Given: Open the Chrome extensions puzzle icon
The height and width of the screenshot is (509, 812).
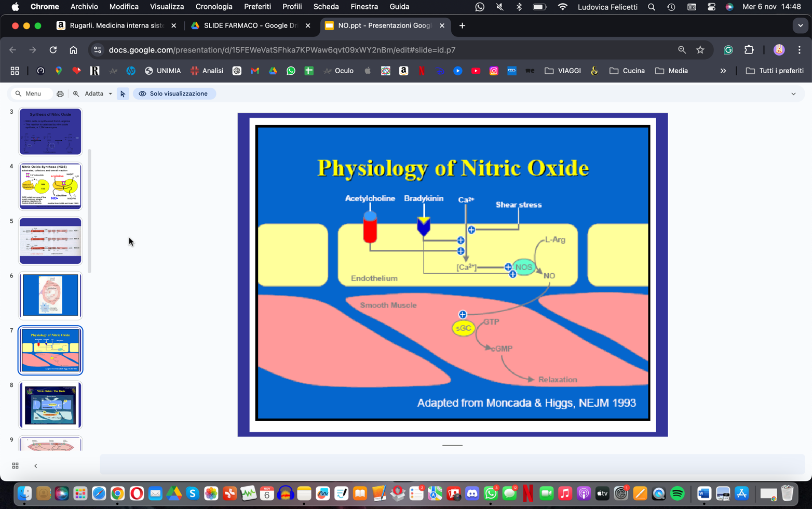Looking at the screenshot, I should pos(749,50).
